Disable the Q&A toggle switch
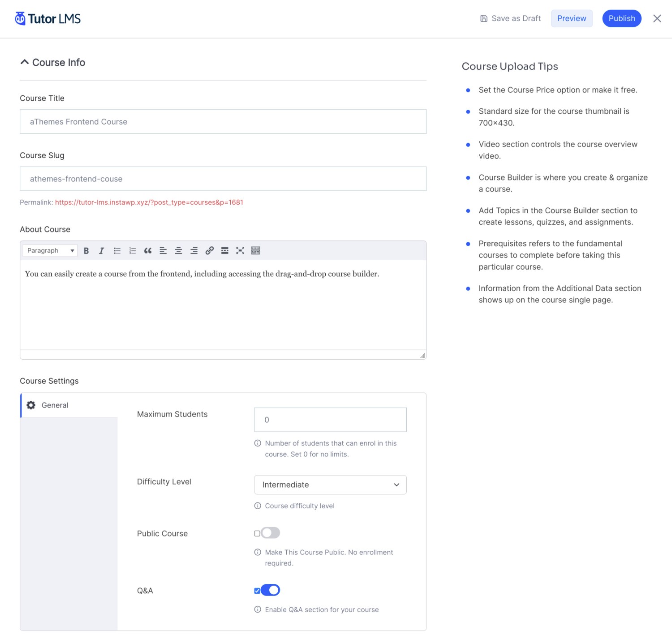672x634 pixels. pos(271,590)
